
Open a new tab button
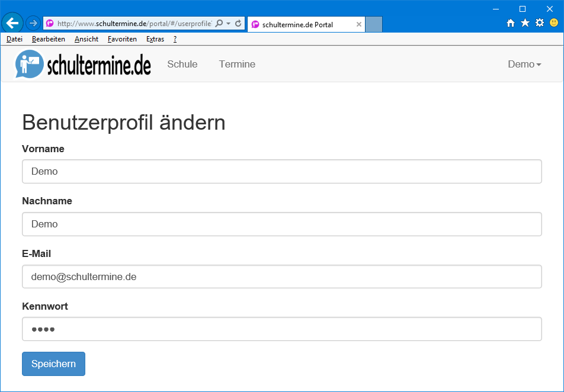coord(374,24)
